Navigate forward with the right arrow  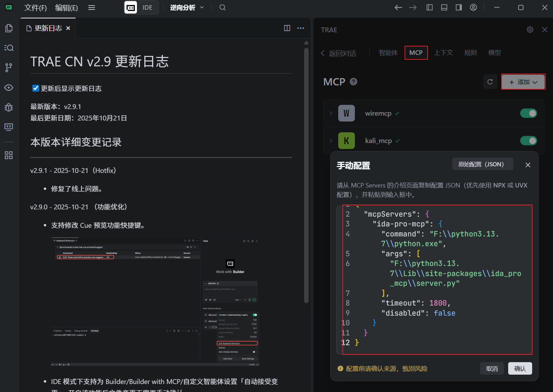[x=413, y=8]
